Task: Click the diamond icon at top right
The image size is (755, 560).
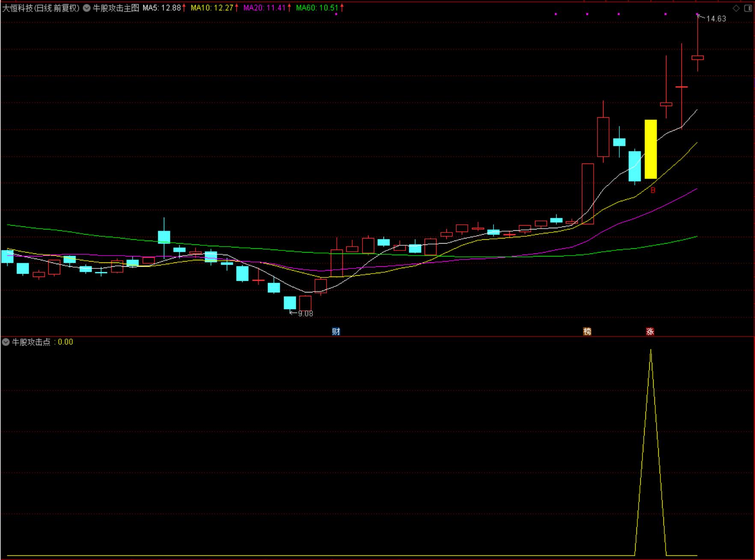Action: pos(736,8)
